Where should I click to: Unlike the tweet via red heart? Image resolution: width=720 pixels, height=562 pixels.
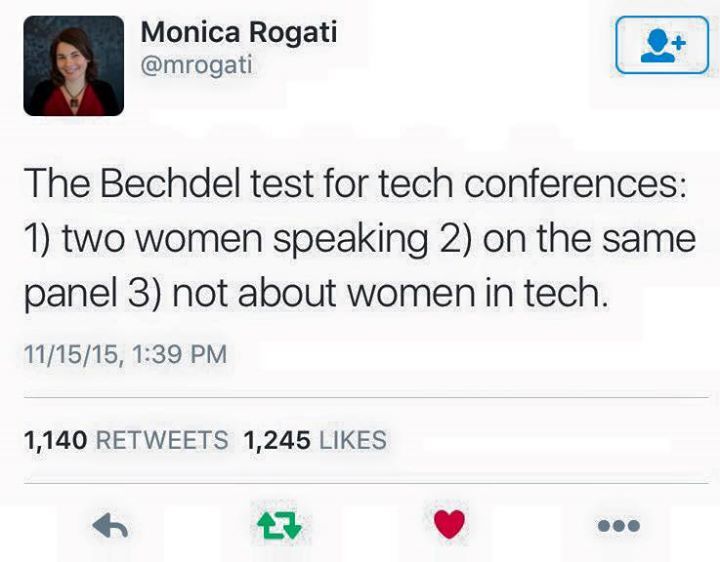451,523
